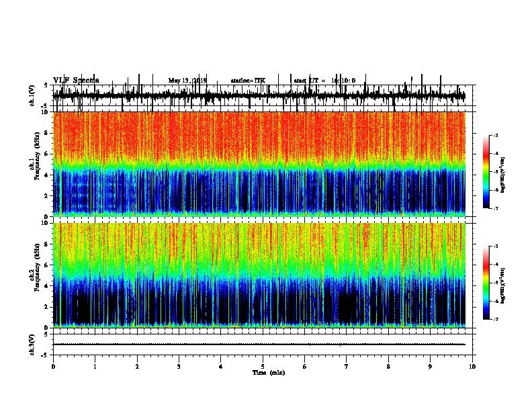Click the ch.1 spectrogram image
Screen dimensions: 532x411
259,164
